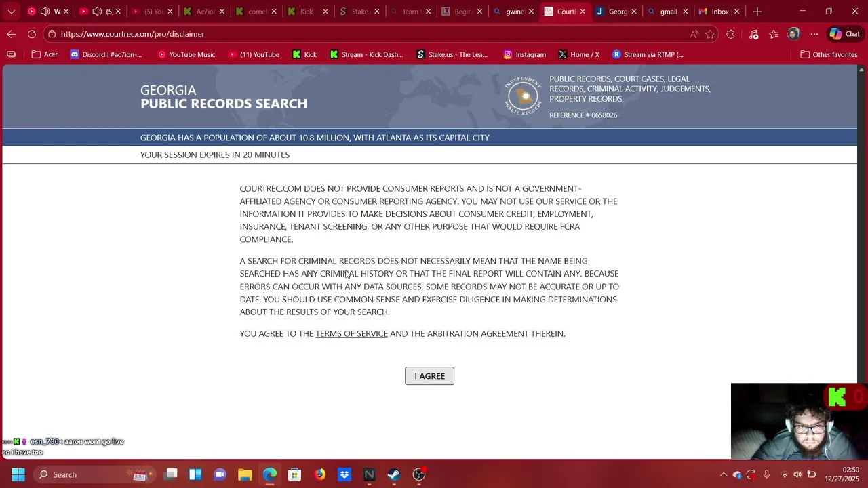
Task: Toggle the read aloud icon
Action: pyautogui.click(x=694, y=34)
